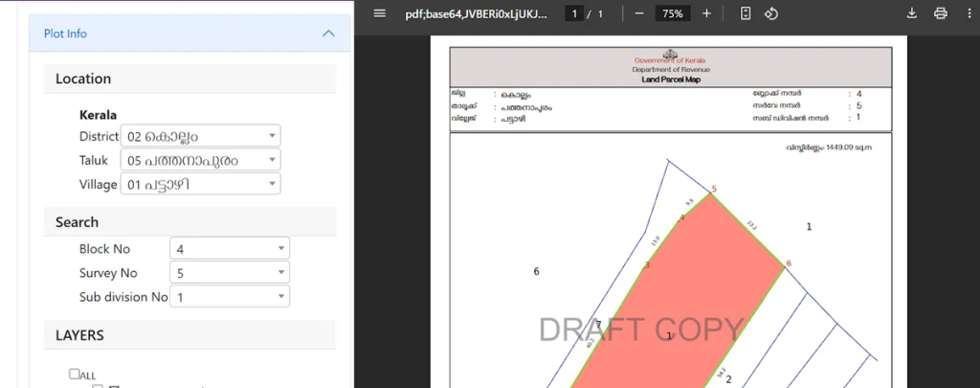Viewport: 980px width, 388px height.
Task: Collapse the Plot Info panel chevron
Action: tap(328, 34)
